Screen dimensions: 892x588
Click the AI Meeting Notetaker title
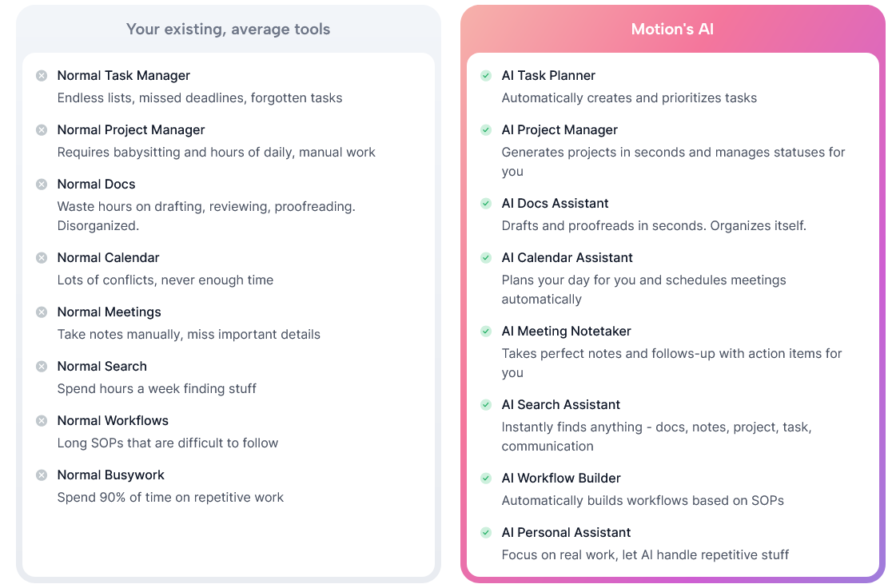(566, 331)
